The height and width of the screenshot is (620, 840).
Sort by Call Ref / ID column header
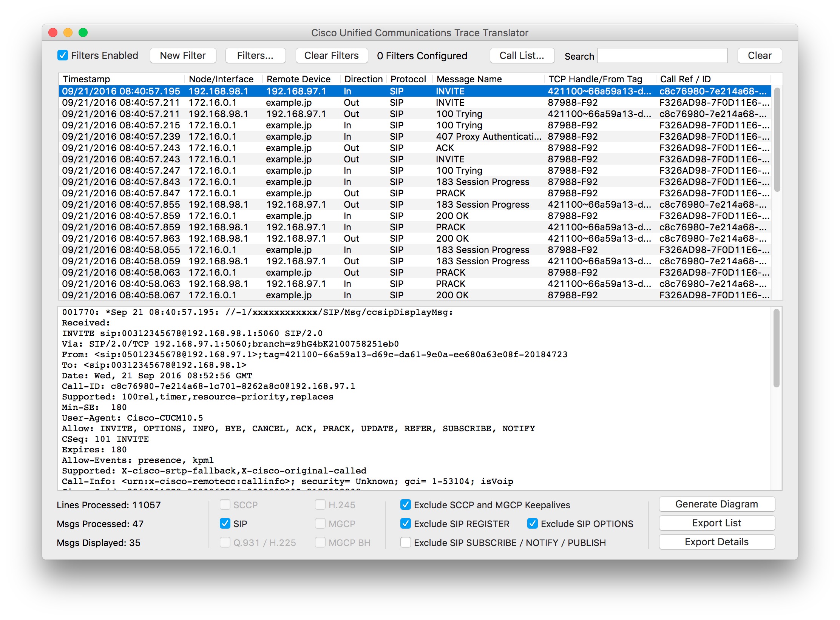click(713, 79)
